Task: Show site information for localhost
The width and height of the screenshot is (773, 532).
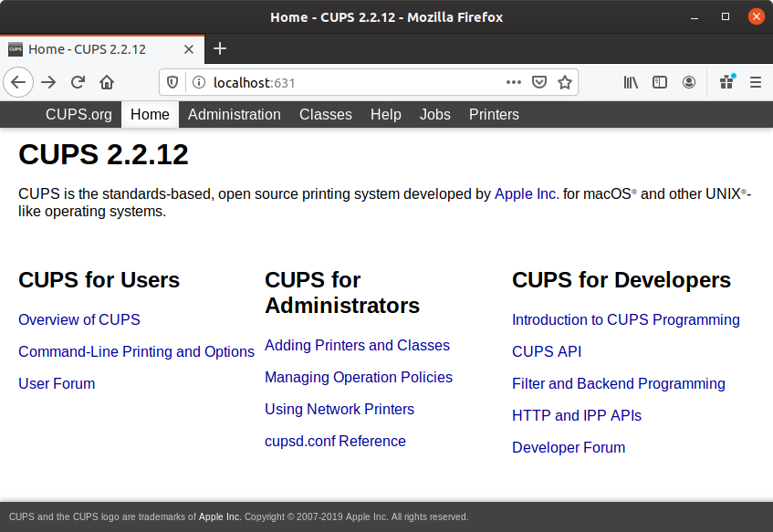Action: 198,82
